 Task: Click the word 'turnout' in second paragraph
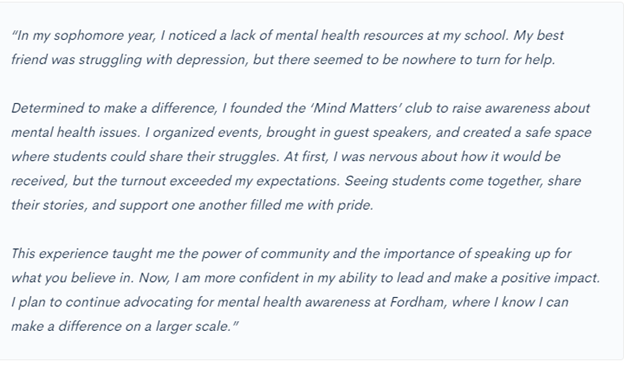point(143,181)
